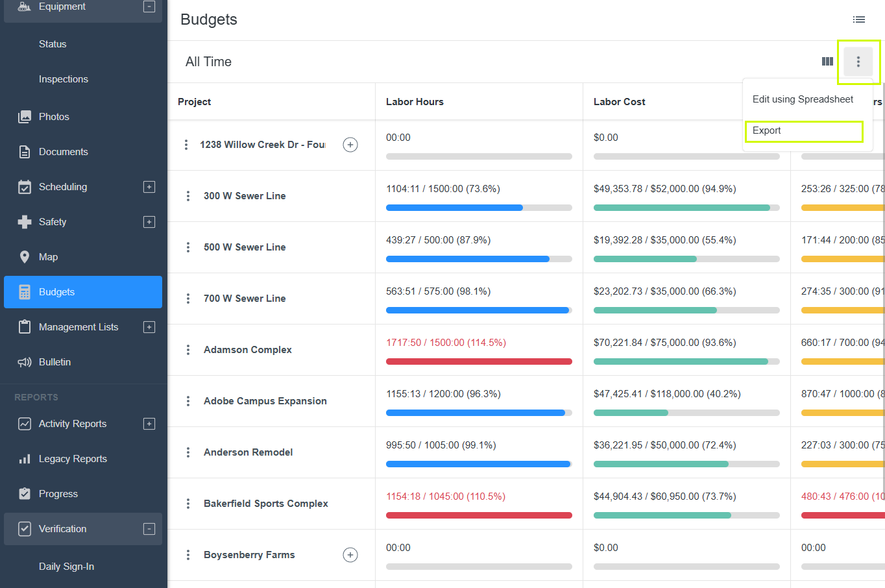Screen dimensions: 885x588
Task: Collapse the Equipment section
Action: [x=149, y=6]
